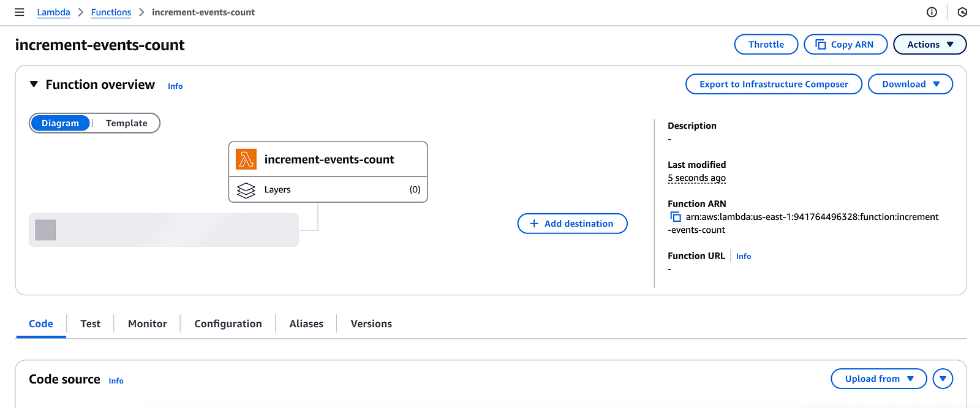Click the Copy ARN button

coord(845,44)
